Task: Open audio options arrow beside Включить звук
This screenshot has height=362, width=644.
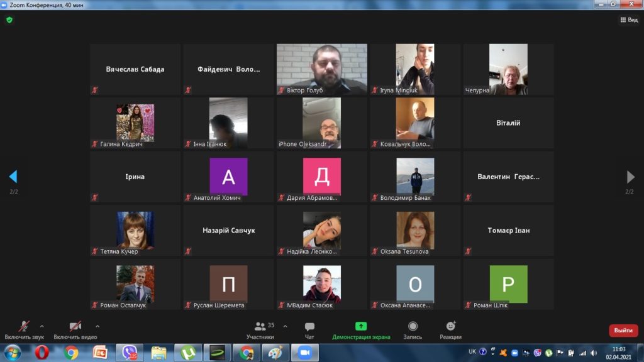Action: (42, 326)
